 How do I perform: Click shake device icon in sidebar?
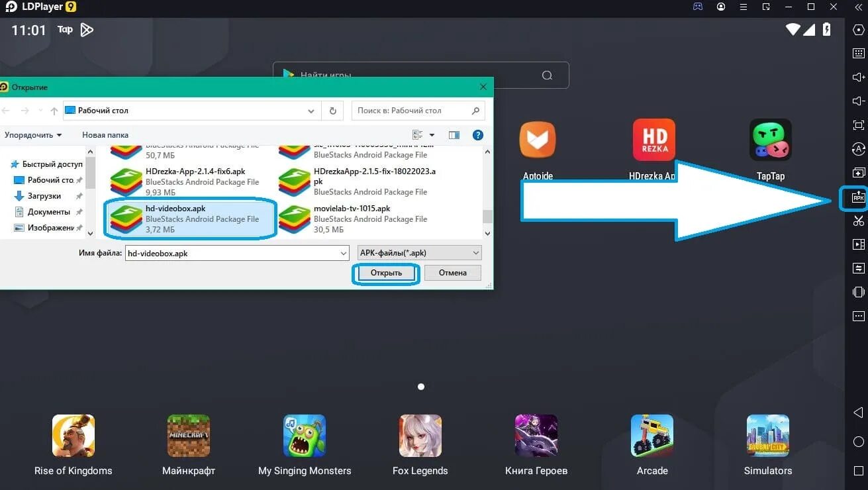859,292
